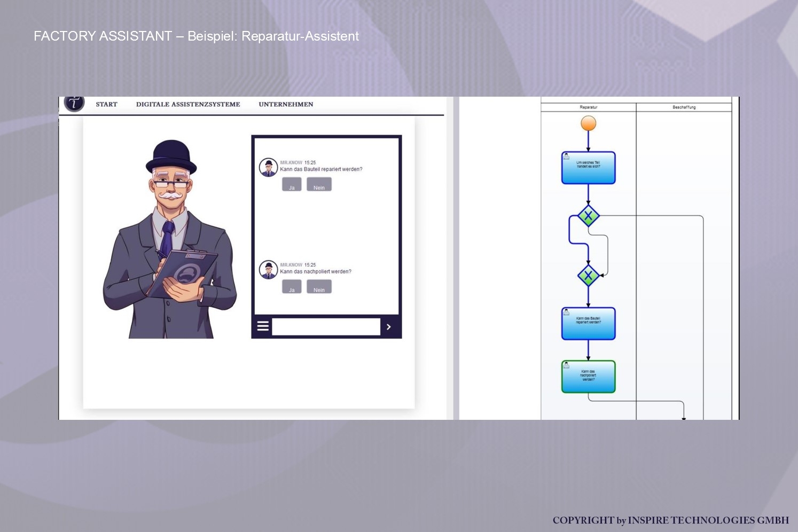Image resolution: width=798 pixels, height=532 pixels.
Task: Answer Nein to 'Kann das nachpoliert werden?'
Action: click(x=319, y=287)
